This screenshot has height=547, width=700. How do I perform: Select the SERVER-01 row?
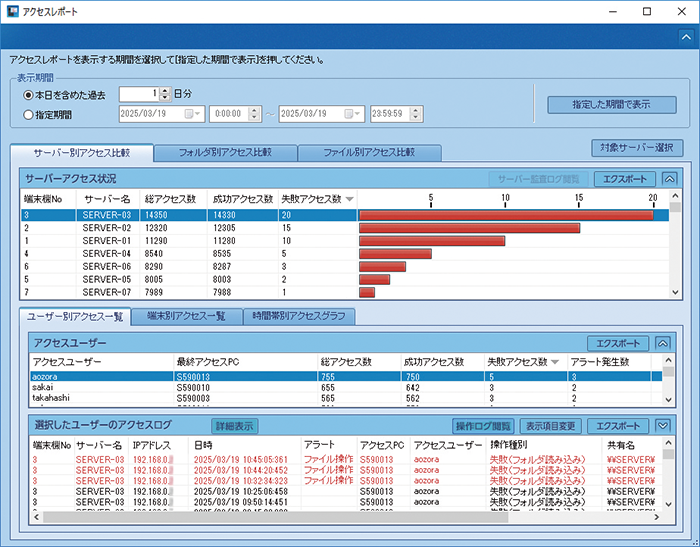click(345, 241)
